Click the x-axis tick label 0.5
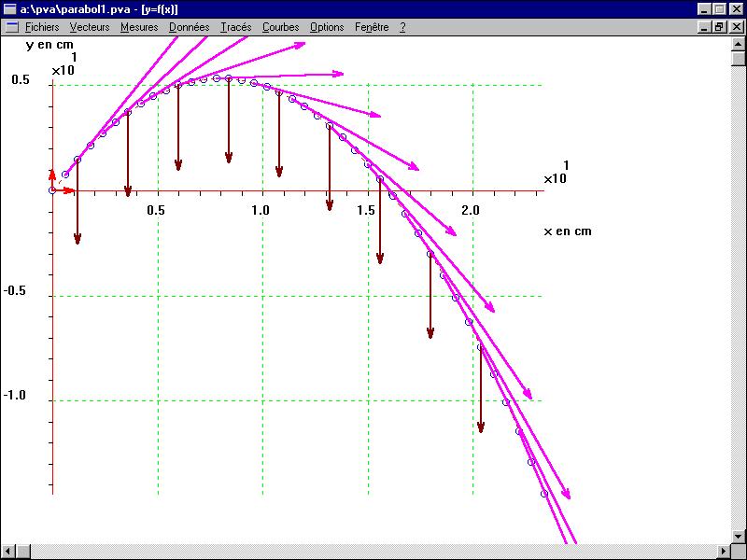This screenshot has height=560, width=747. (156, 210)
